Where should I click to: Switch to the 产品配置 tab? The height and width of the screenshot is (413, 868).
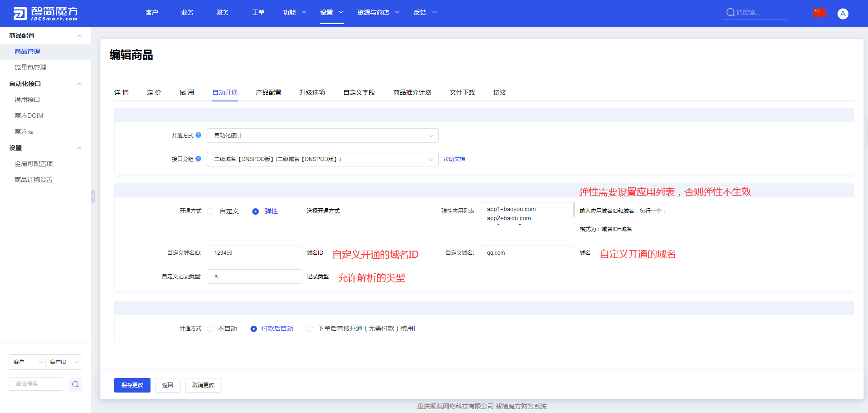269,92
